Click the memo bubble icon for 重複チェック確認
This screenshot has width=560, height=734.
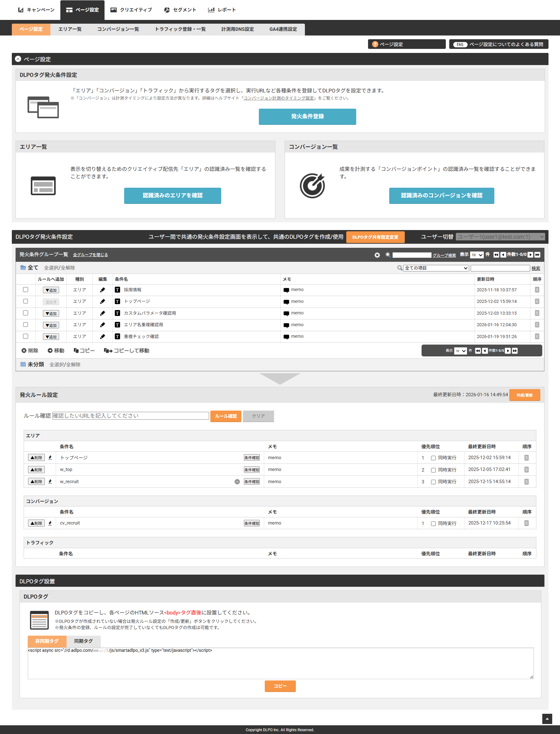[286, 337]
